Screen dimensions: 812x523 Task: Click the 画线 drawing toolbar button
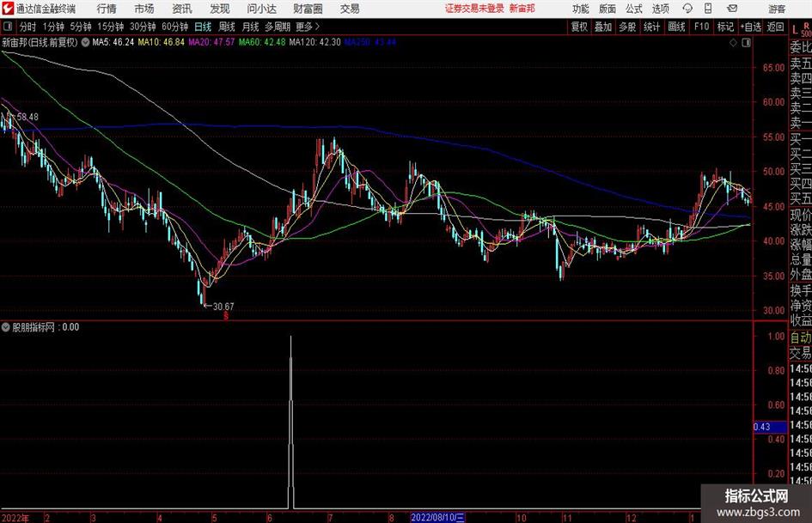point(676,27)
